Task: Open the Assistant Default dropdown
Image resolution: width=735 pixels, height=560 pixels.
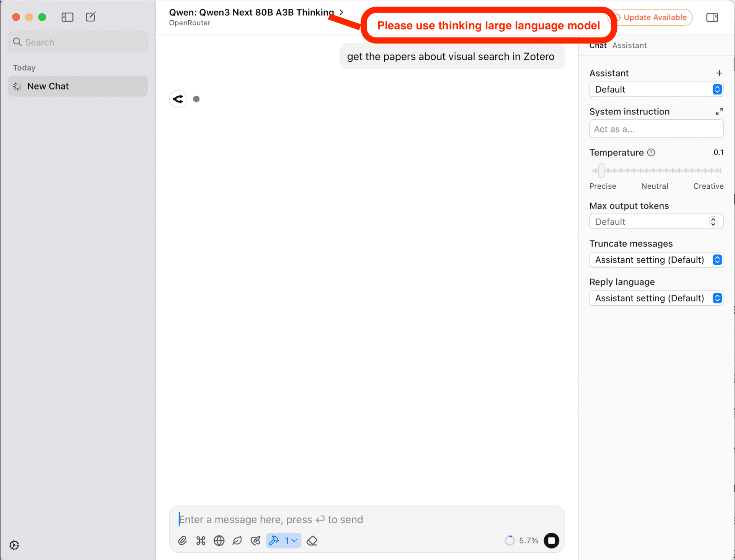Action: pos(656,90)
